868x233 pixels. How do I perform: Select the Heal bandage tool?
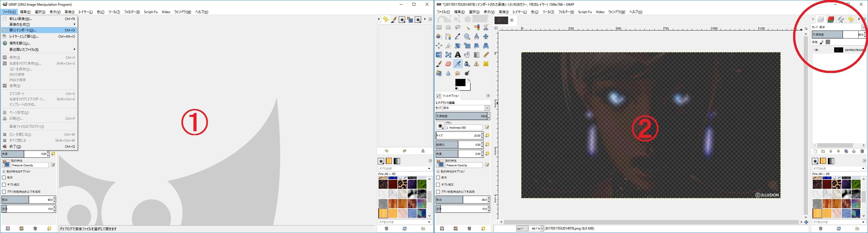click(x=486, y=64)
